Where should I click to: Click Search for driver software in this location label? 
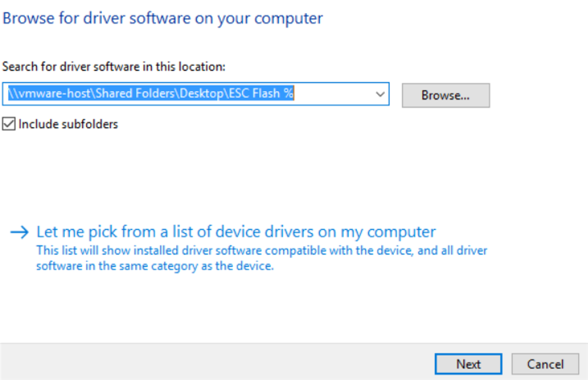114,67
